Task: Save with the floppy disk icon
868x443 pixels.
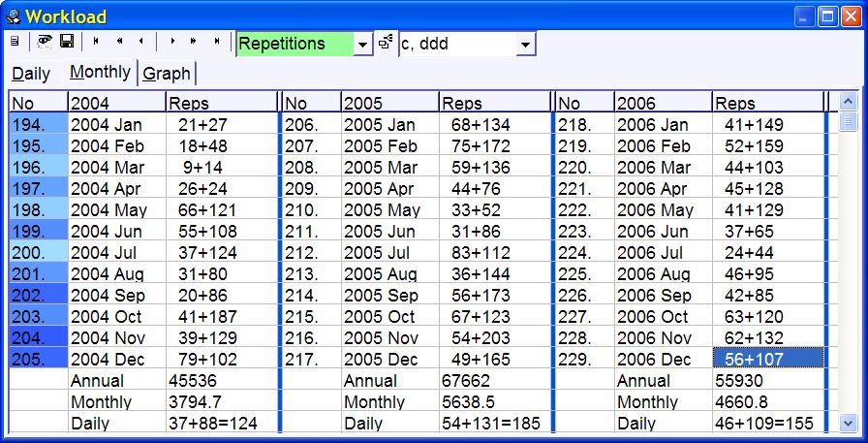Action: (67, 41)
